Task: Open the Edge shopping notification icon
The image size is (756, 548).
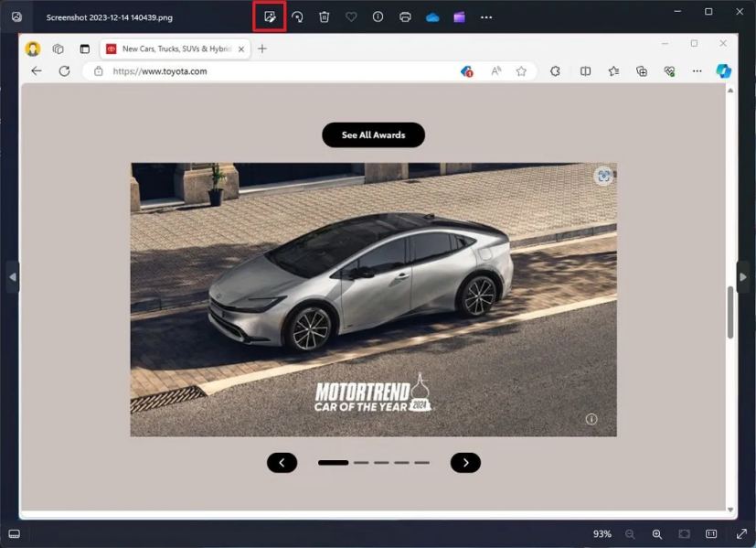Action: (x=467, y=71)
